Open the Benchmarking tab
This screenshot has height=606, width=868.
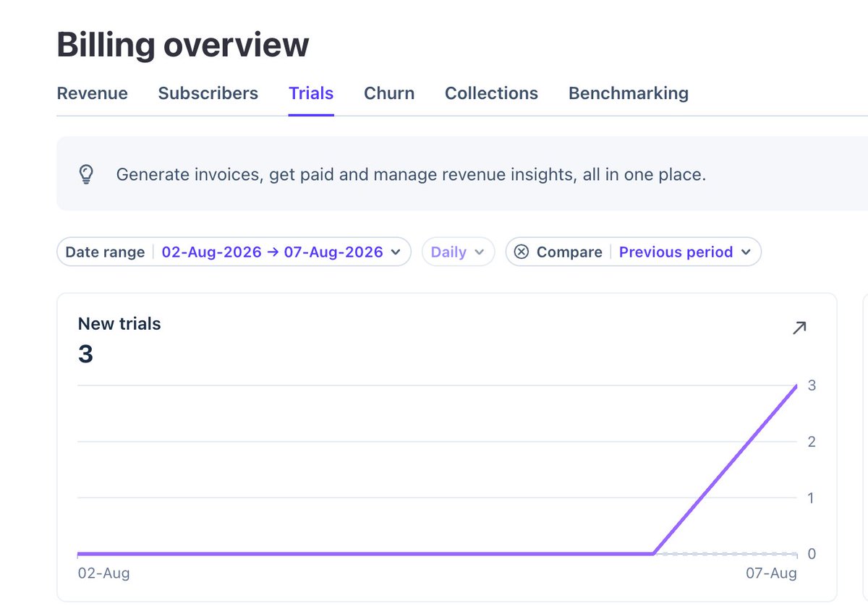pyautogui.click(x=629, y=93)
